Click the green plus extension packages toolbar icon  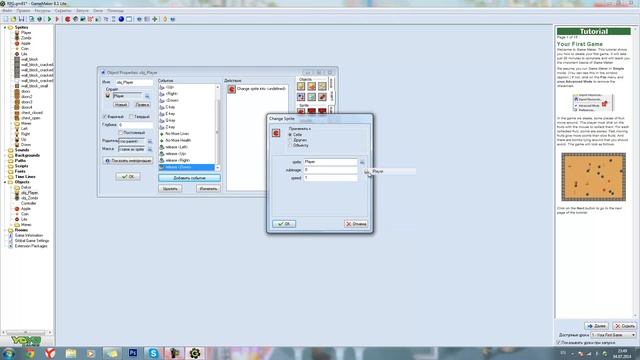[155, 19]
